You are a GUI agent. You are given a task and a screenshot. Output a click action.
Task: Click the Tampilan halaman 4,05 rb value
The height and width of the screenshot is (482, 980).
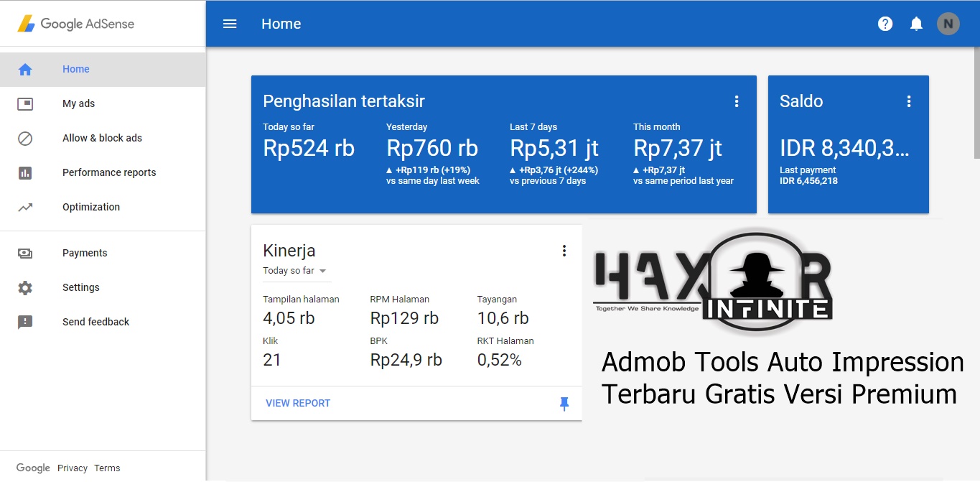[289, 318]
